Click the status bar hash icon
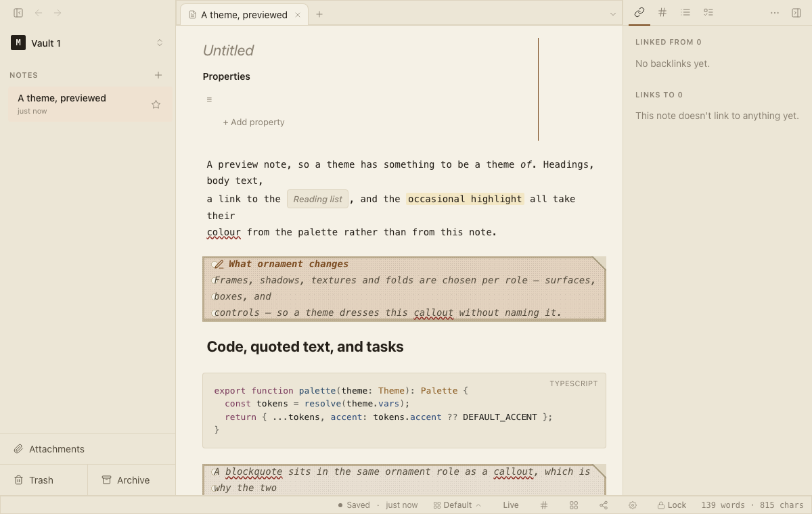This screenshot has width=812, height=514. click(544, 505)
